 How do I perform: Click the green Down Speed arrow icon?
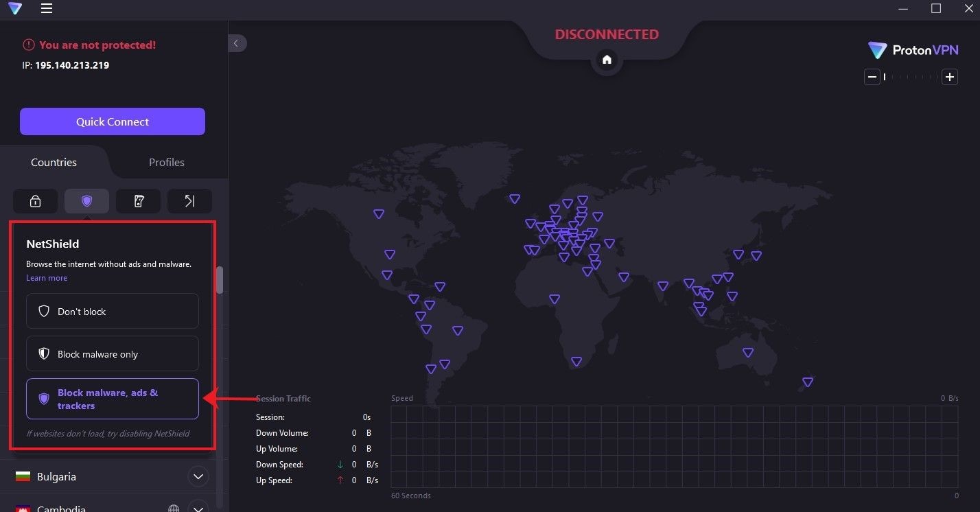click(x=340, y=465)
